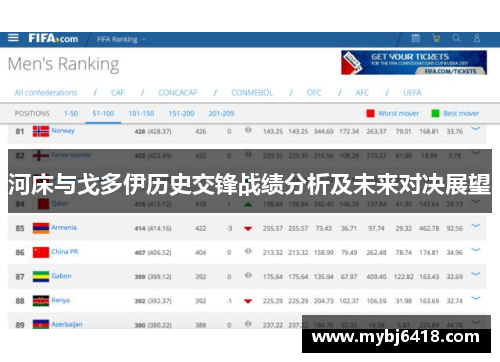500x362 pixels.
Task: Select the UEFA confederation filter
Action: 412,93
